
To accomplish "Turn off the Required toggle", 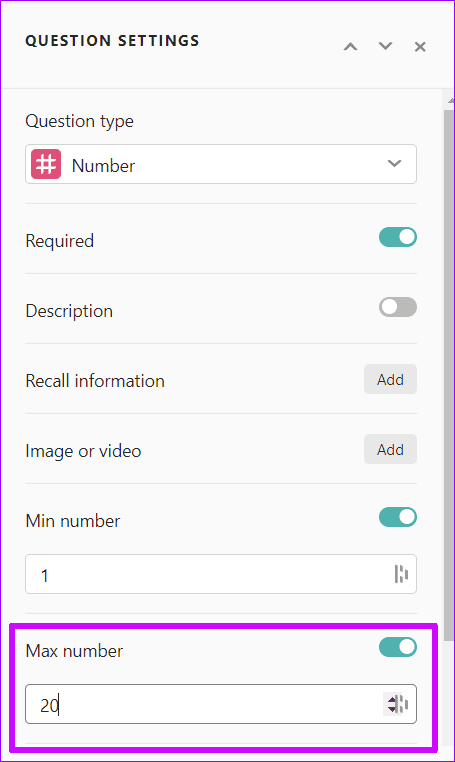I will pyautogui.click(x=398, y=237).
